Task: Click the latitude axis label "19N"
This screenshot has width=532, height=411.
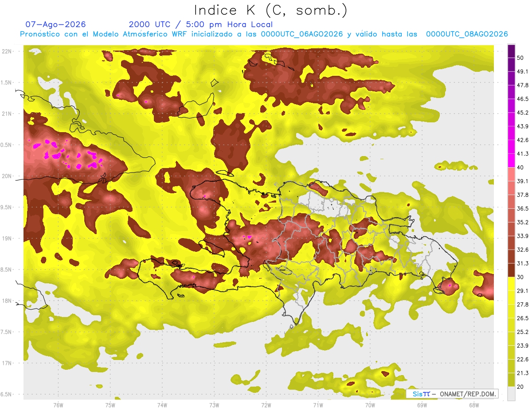Action: (8, 239)
